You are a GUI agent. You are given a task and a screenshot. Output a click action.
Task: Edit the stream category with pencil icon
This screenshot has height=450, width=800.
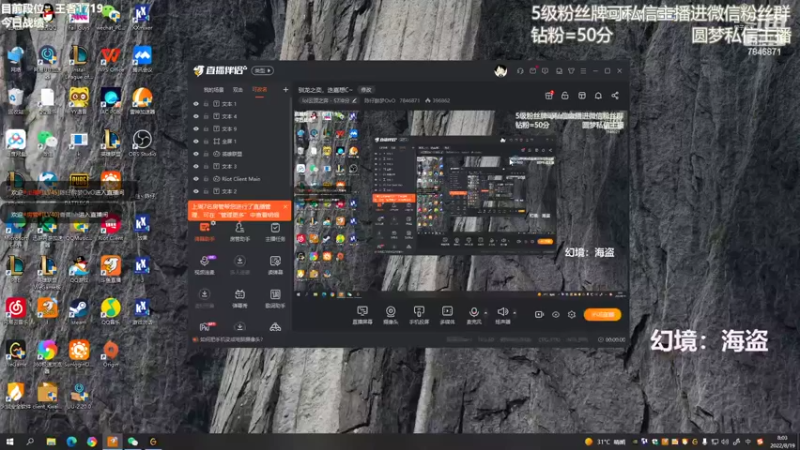355,101
